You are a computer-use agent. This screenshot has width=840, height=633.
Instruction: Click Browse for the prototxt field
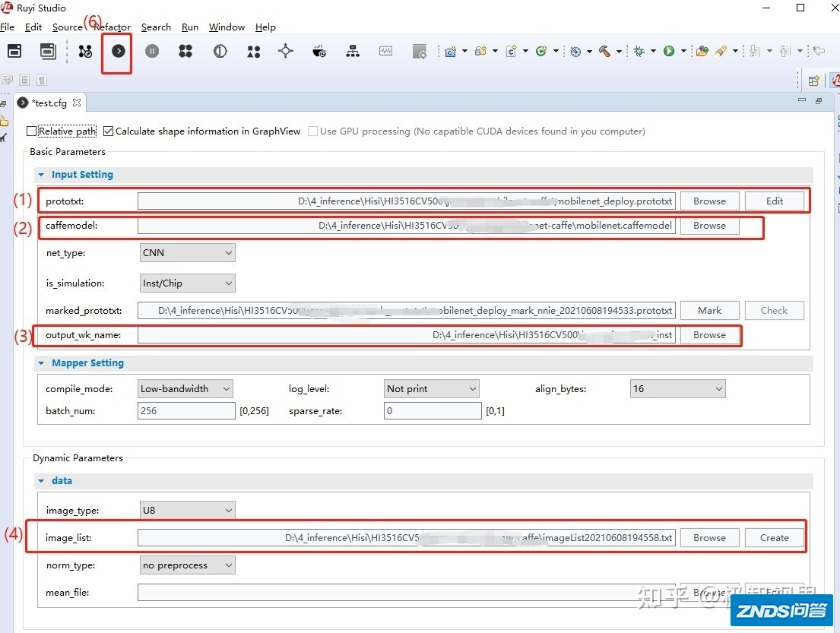[710, 201]
